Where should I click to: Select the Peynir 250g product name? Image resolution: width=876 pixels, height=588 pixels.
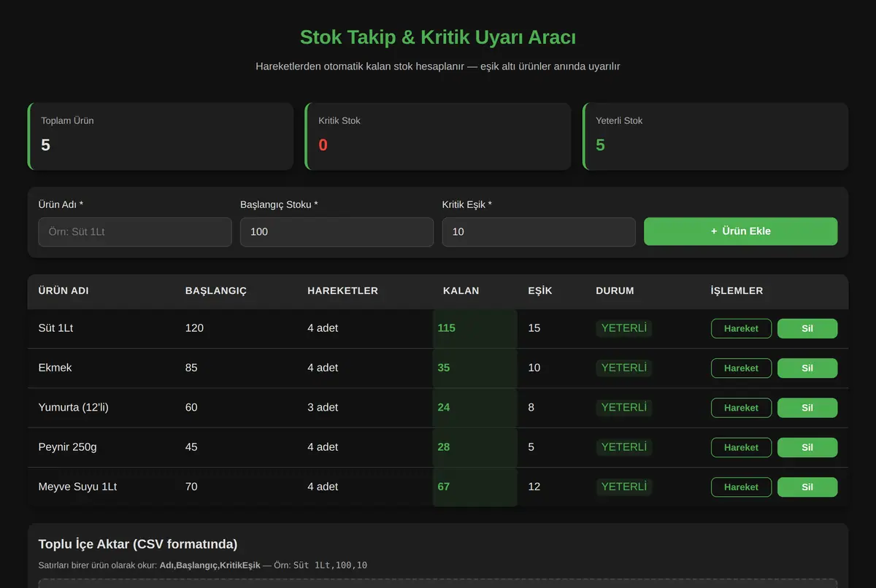pos(67,446)
